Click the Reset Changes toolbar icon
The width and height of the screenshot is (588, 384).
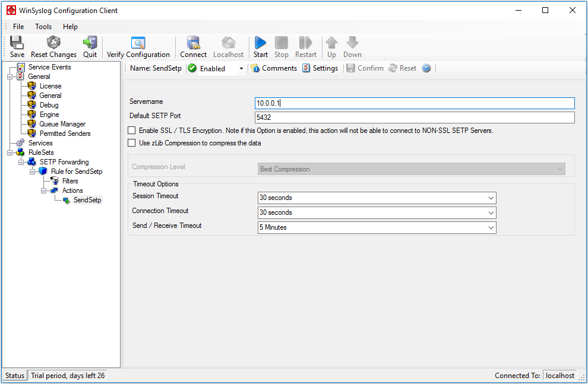click(x=53, y=47)
